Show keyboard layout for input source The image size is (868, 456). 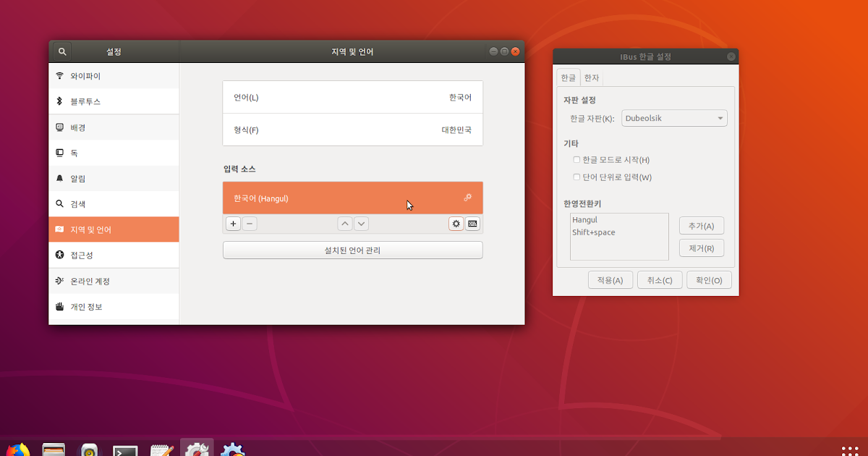pos(472,224)
